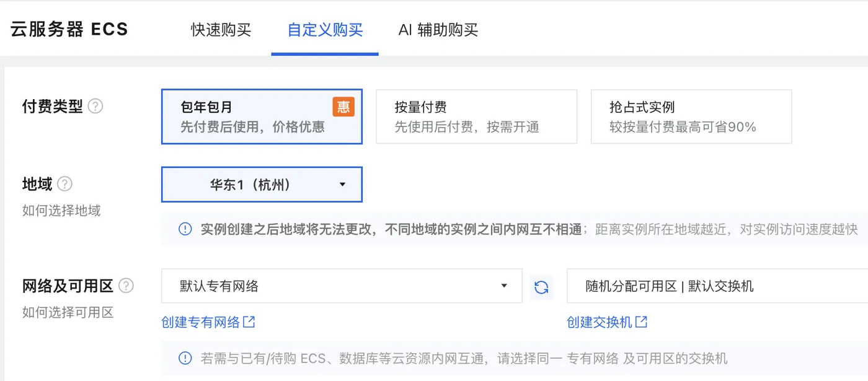Open the 快速购买 tab
This screenshot has width=868, height=381.
pyautogui.click(x=221, y=30)
